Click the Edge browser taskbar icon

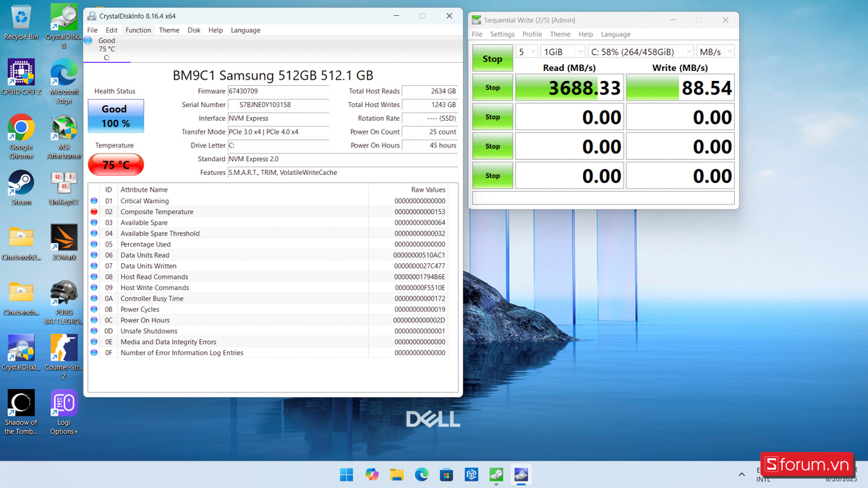422,474
